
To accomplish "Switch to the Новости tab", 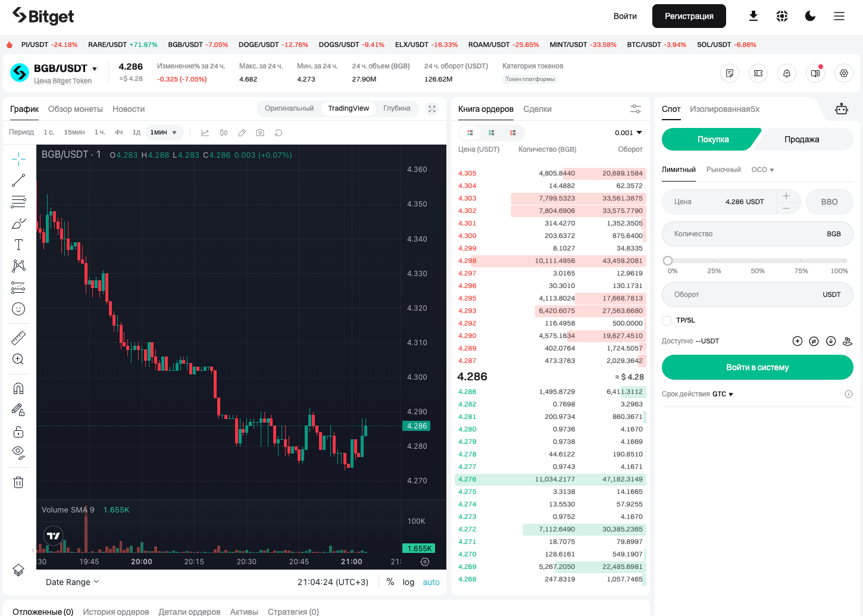I will [x=129, y=109].
